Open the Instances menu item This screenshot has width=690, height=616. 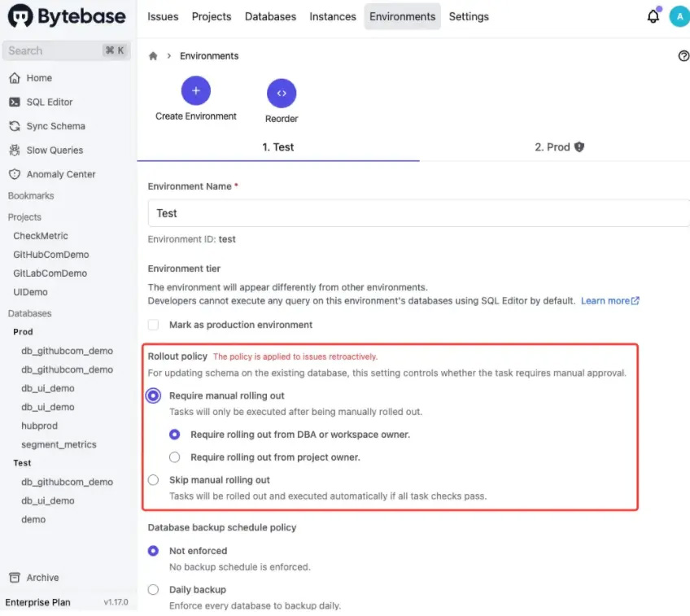[x=332, y=16]
